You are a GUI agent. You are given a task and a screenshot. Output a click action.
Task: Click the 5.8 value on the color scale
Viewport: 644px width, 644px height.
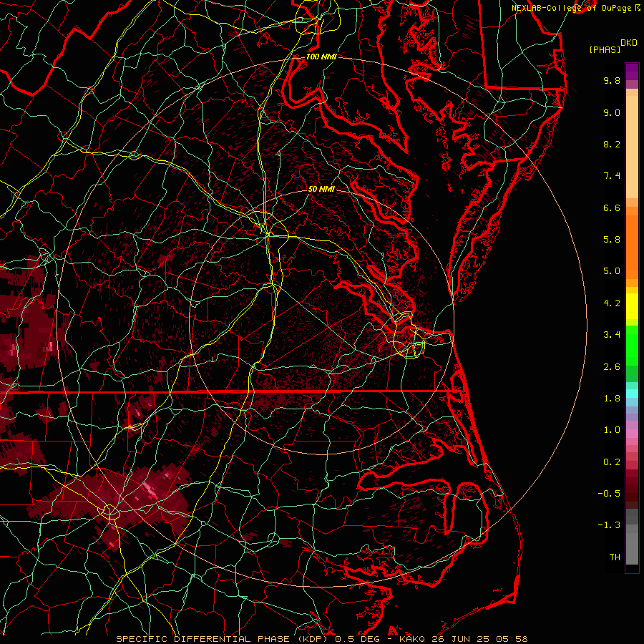click(612, 240)
